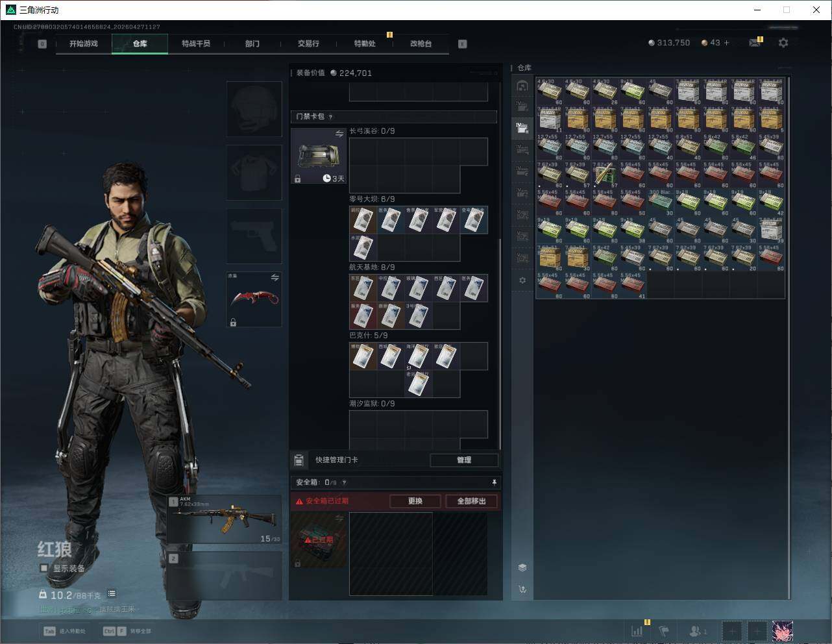
Task: Switch to the 改枪台 tab
Action: (421, 43)
